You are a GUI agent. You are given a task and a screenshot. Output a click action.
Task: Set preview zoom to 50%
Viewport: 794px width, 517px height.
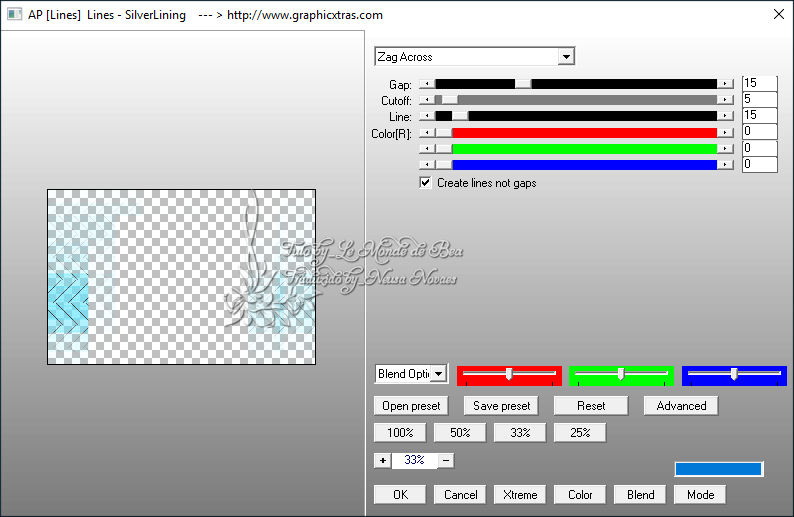tap(460, 433)
